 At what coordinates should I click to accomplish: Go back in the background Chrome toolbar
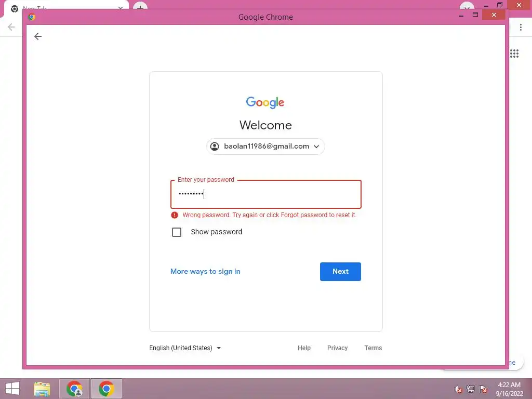point(11,27)
